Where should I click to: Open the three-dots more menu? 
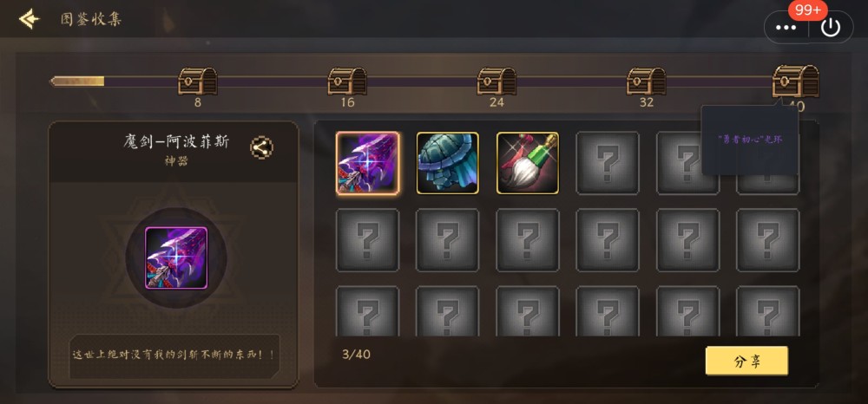point(786,27)
